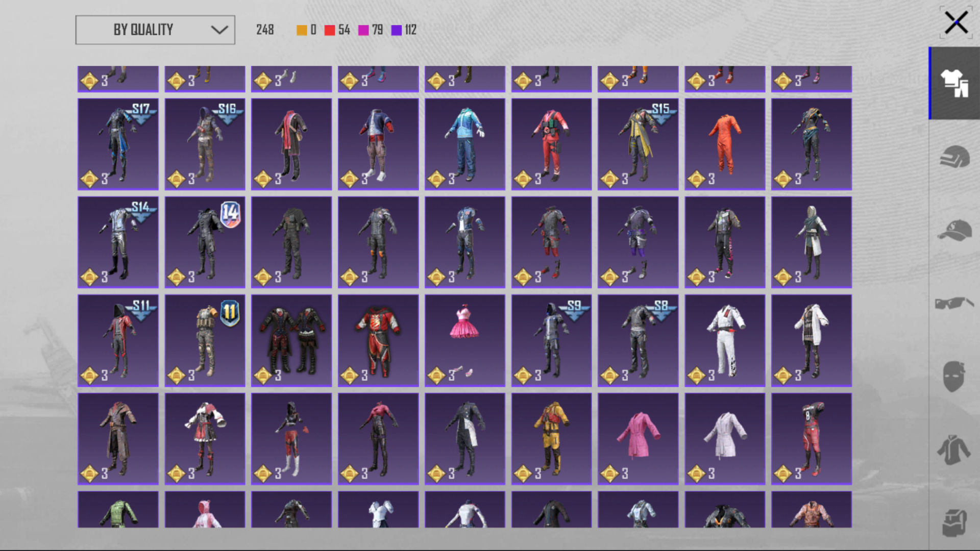The width and height of the screenshot is (980, 551).
Task: Select the white coat in the fifth row
Action: pos(725,439)
